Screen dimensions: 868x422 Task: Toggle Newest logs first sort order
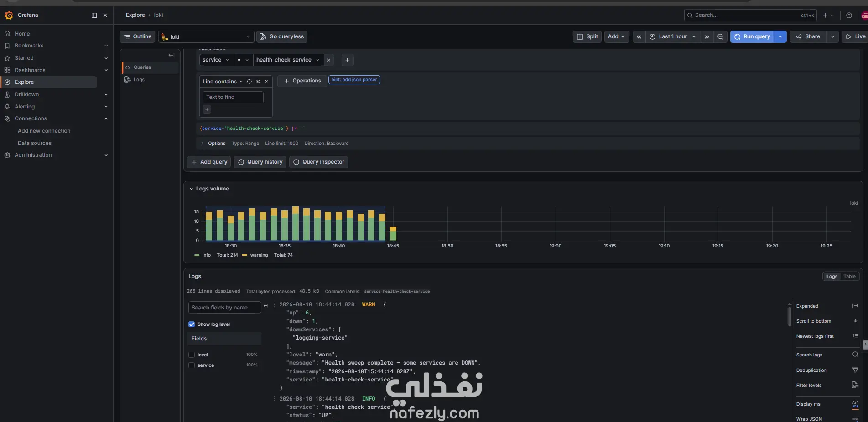click(855, 336)
